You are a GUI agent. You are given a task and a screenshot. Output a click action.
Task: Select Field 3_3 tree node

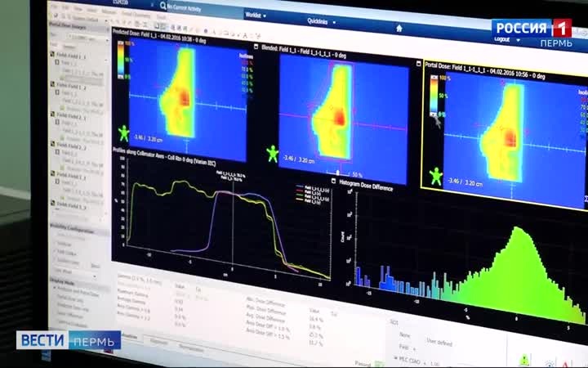click(x=72, y=206)
